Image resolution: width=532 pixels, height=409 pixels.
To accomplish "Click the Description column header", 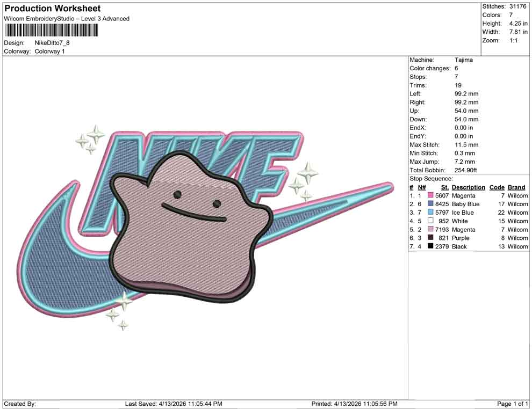I will click(468, 187).
